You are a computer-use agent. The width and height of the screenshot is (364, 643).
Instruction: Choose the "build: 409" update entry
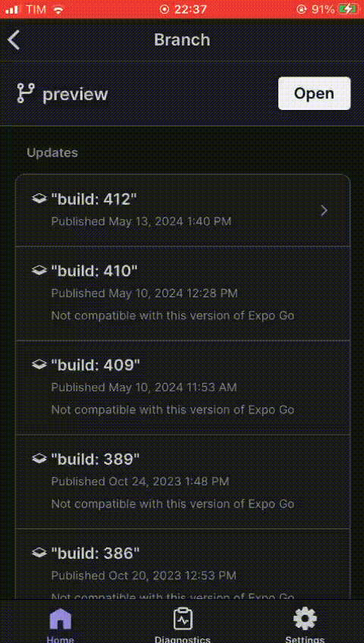pyautogui.click(x=183, y=387)
